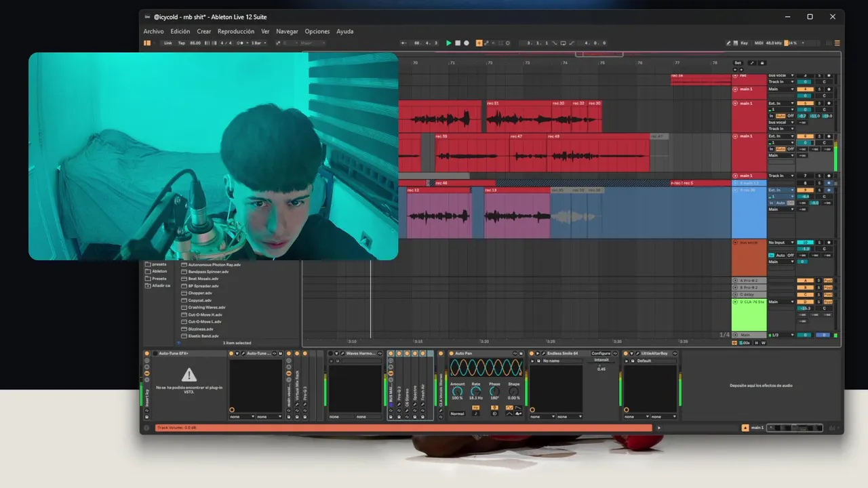Viewport: 868px width, 488px height.
Task: Click the stop button in transport
Action: pos(458,43)
